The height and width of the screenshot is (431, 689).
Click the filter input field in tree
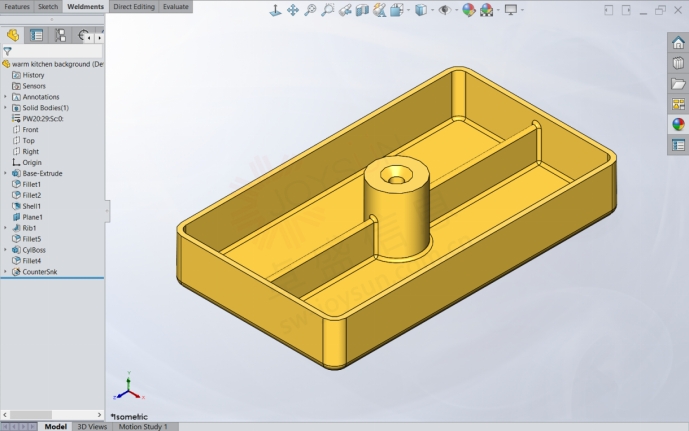pyautogui.click(x=57, y=51)
